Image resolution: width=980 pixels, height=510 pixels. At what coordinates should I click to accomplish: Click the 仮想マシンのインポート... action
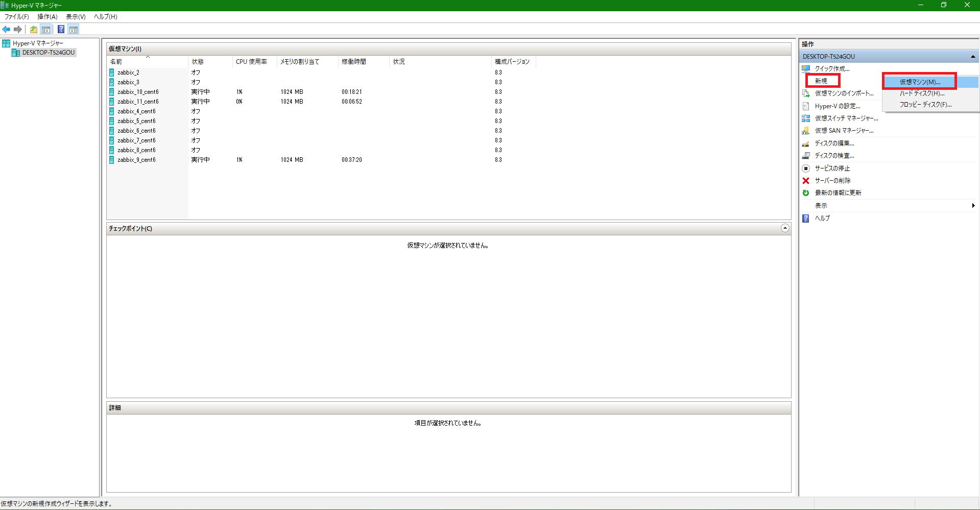(x=844, y=93)
